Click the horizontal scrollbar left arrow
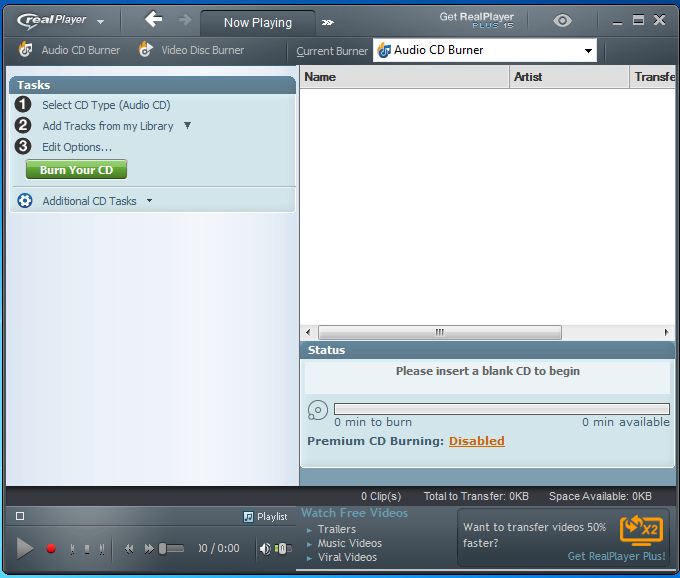 tap(308, 333)
